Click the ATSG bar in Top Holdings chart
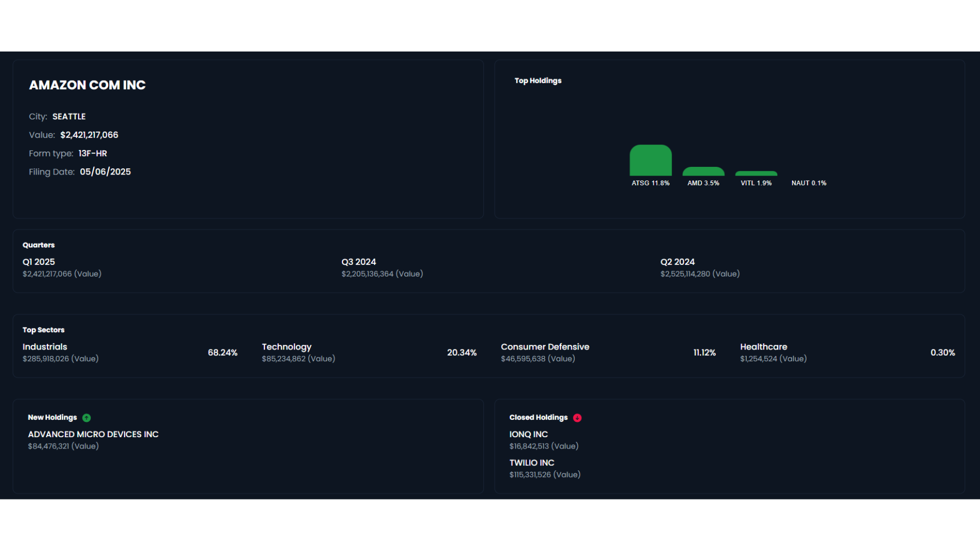Viewport: 980px width, 551px height. 651,160
